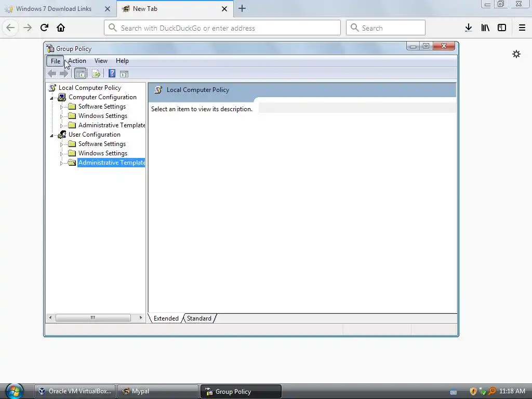Expand Software Settings under Computer Configuration

[x=61, y=107]
